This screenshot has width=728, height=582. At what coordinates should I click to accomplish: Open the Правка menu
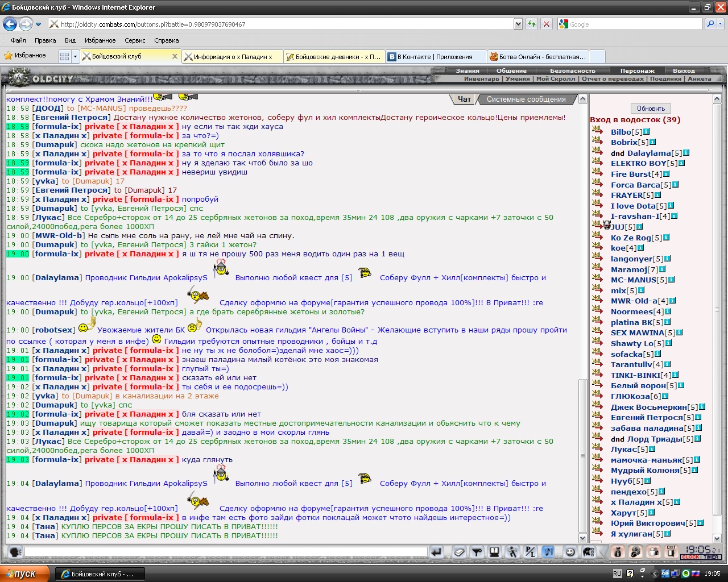pos(45,40)
